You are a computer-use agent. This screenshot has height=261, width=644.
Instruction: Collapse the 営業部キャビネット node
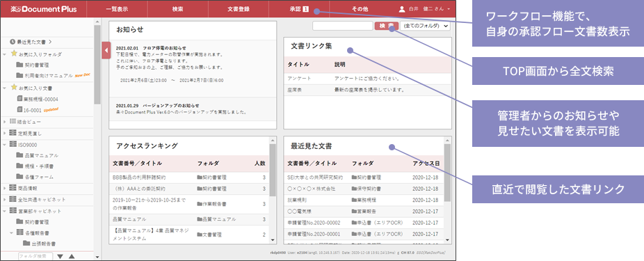tap(4, 211)
